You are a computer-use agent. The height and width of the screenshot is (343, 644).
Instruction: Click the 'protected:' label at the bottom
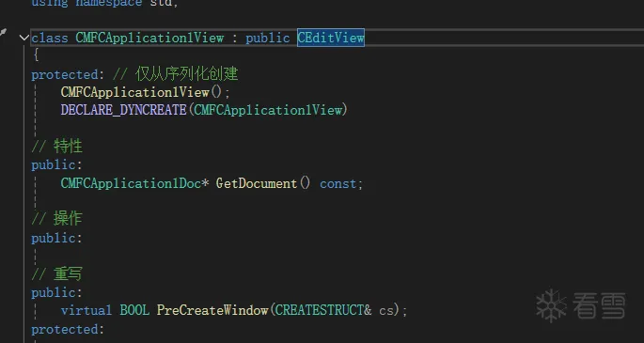[69, 330]
